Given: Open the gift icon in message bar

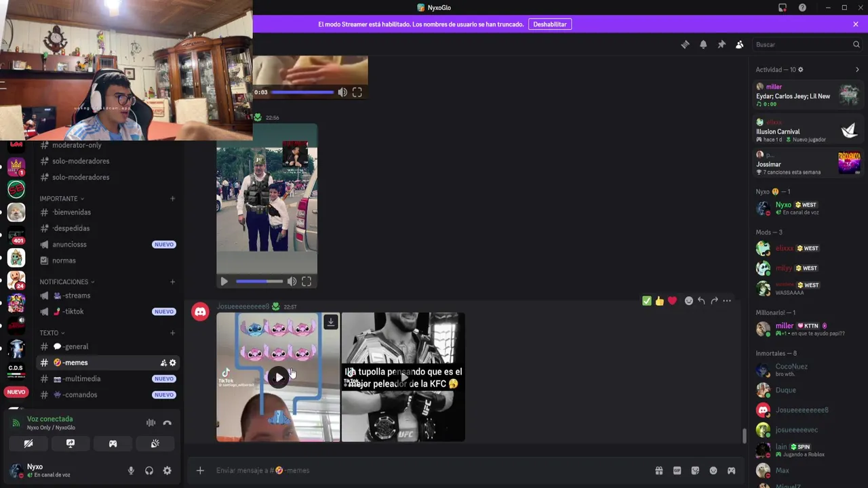Looking at the screenshot, I should click(658, 470).
